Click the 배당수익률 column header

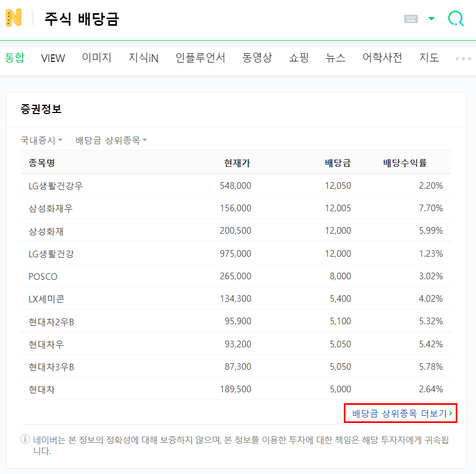pos(405,163)
